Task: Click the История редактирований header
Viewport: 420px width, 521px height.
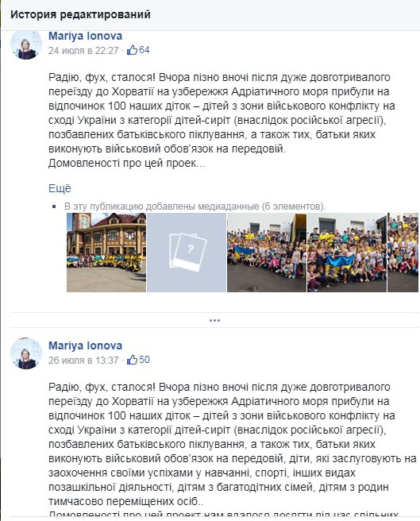Action: pos(80,14)
